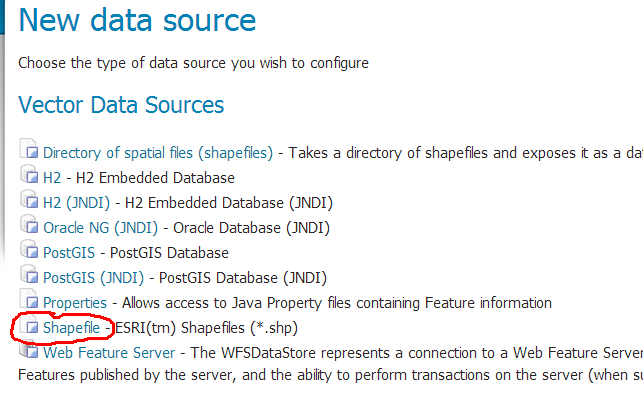Click the Vector Data Sources heading

click(121, 105)
